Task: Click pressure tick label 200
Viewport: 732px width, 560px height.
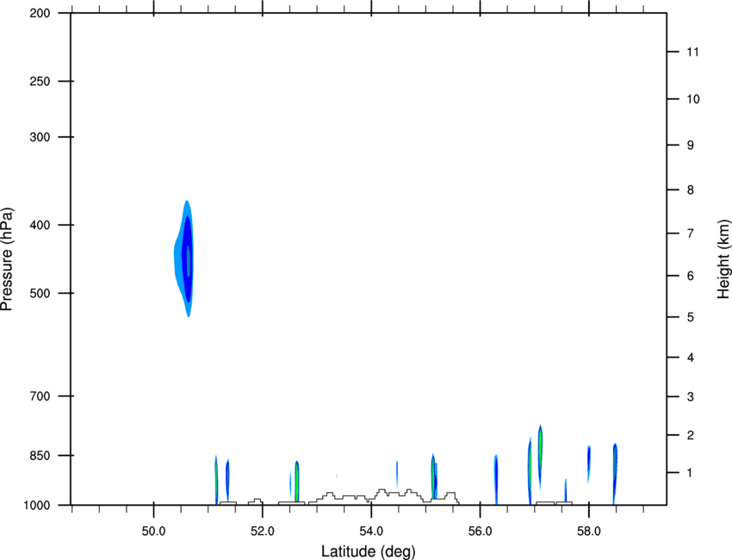Action: coord(40,13)
